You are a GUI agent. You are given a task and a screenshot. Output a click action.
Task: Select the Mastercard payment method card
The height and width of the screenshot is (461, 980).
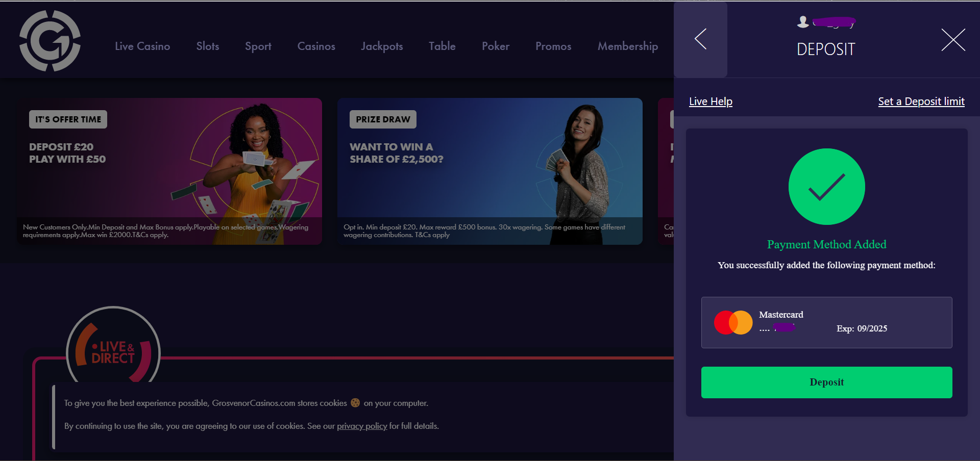(826, 322)
